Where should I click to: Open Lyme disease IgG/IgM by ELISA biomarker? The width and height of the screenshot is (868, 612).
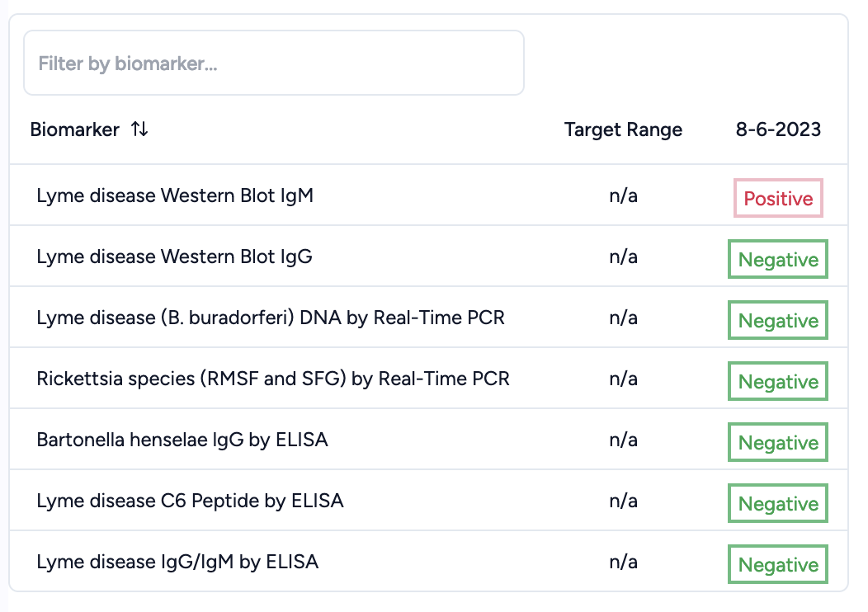[x=177, y=562]
